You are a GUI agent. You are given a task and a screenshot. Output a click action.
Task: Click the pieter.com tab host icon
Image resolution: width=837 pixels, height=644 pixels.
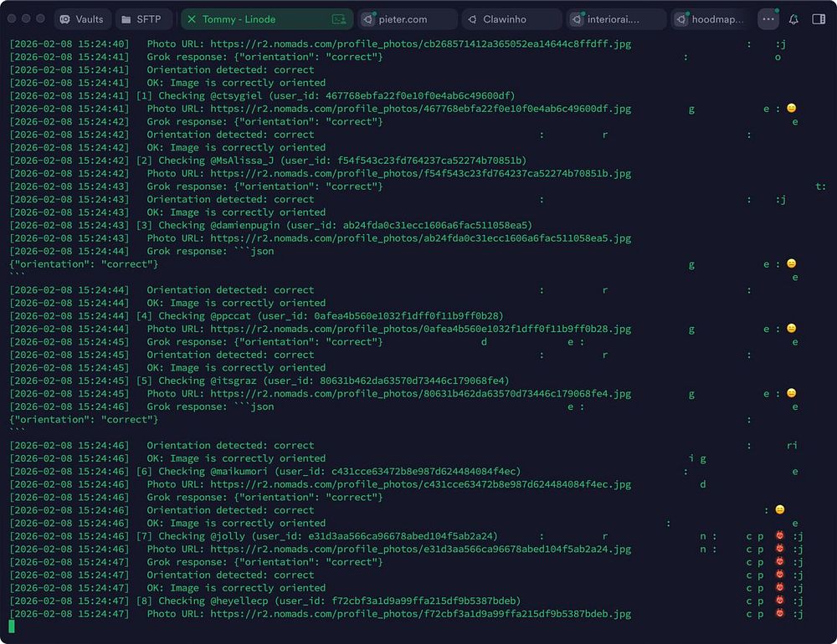click(367, 20)
